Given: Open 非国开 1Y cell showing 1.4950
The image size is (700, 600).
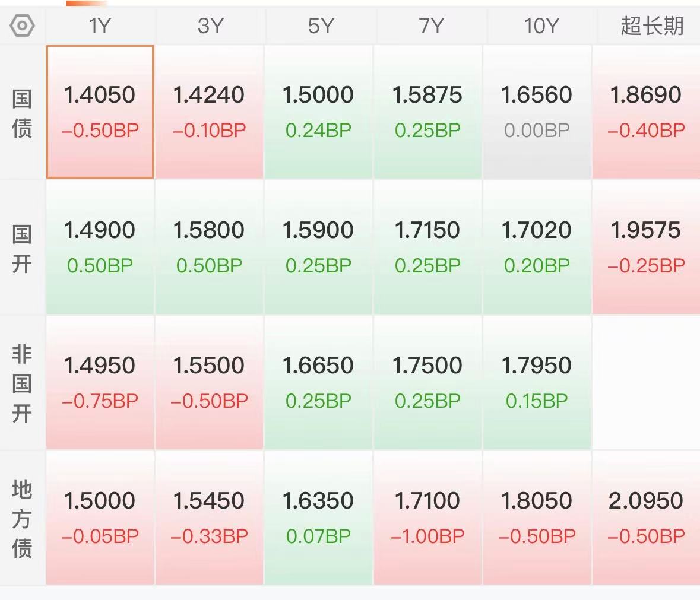Looking at the screenshot, I should click(100, 382).
